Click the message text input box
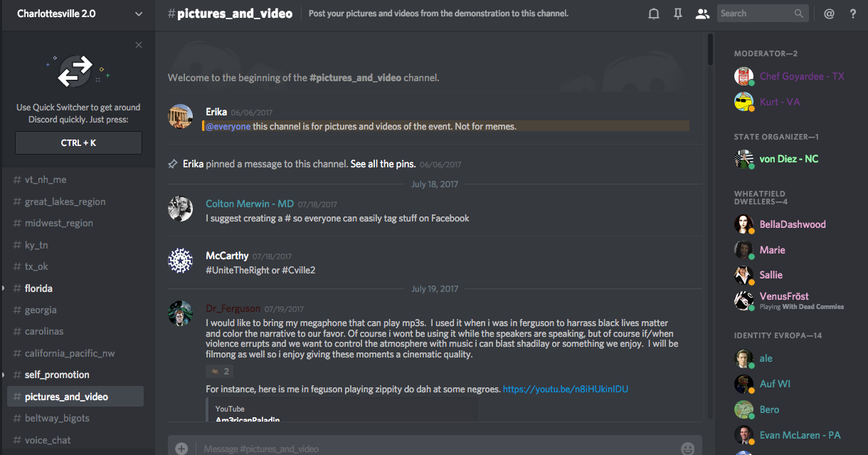Screen dimensions: 868x455 pyautogui.click(x=427, y=449)
